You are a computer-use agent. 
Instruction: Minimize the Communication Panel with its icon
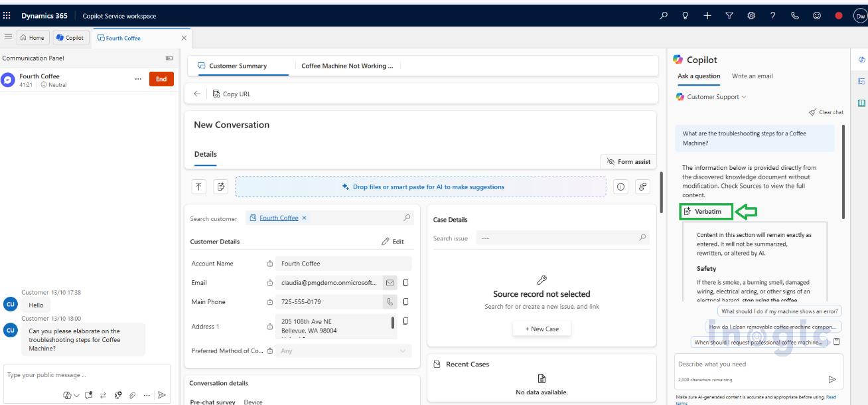[x=169, y=58]
